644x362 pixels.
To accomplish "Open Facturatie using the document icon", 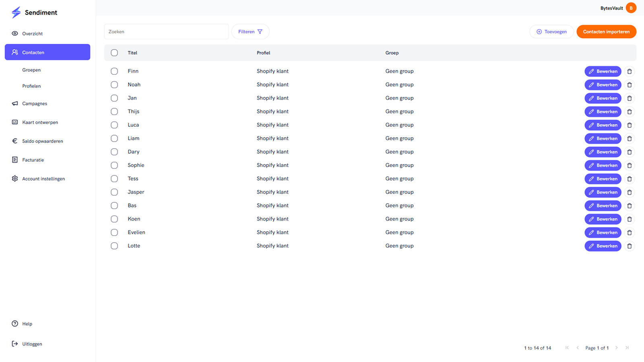I will pos(15,160).
